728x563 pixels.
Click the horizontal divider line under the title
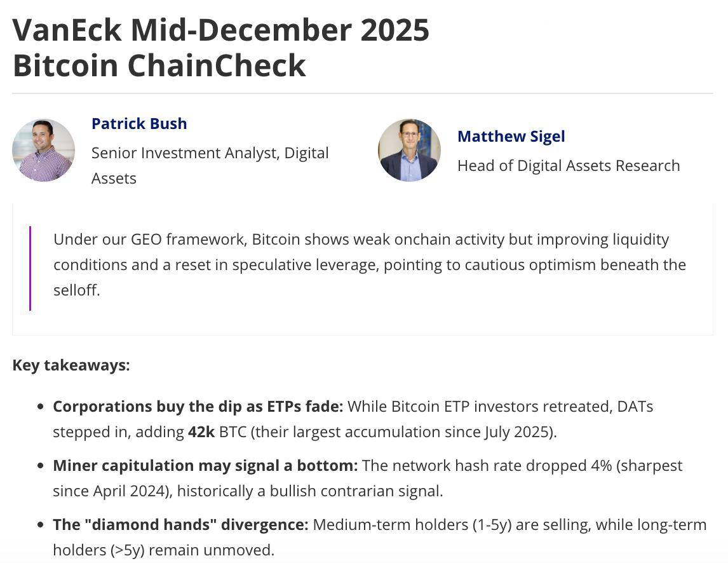pos(362,93)
